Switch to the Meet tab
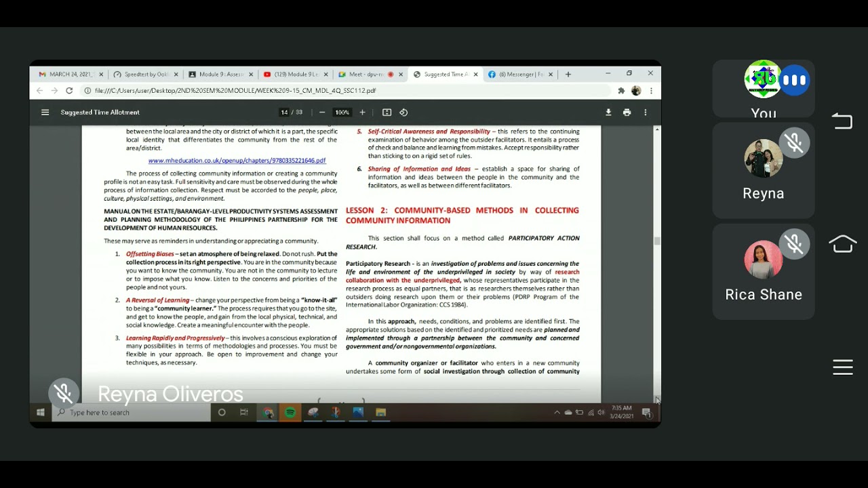The height and width of the screenshot is (488, 868). pyautogui.click(x=371, y=75)
